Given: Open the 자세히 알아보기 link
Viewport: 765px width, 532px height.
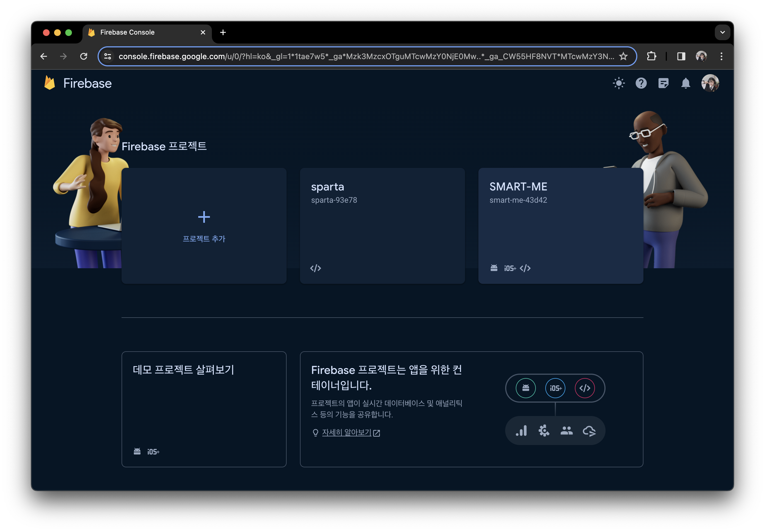Looking at the screenshot, I should pyautogui.click(x=347, y=432).
